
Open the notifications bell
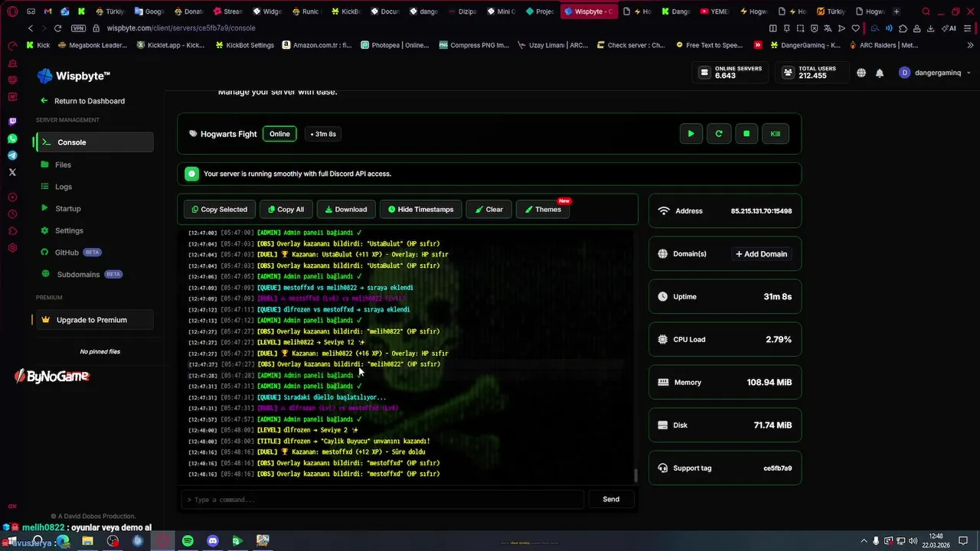click(x=880, y=73)
